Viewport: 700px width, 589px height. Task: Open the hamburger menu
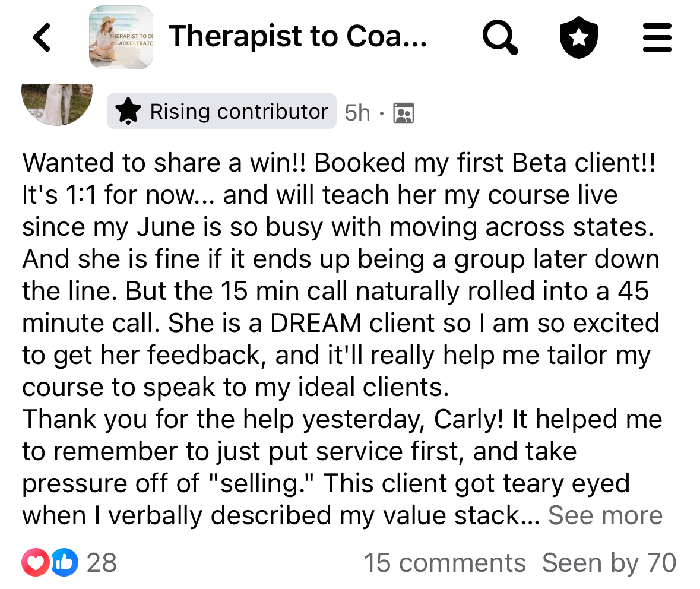[x=657, y=38]
